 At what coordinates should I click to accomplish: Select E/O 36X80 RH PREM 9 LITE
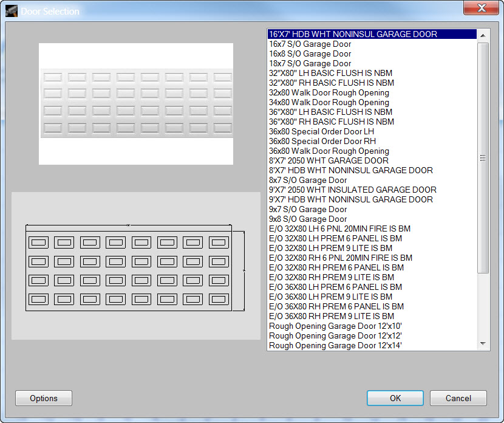tap(372, 316)
